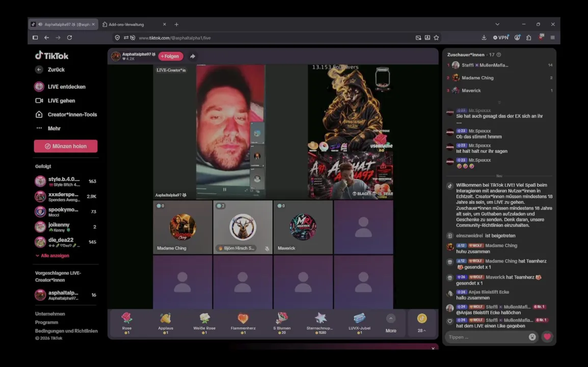Open browser downloads
This screenshot has width=588, height=367.
click(x=484, y=38)
